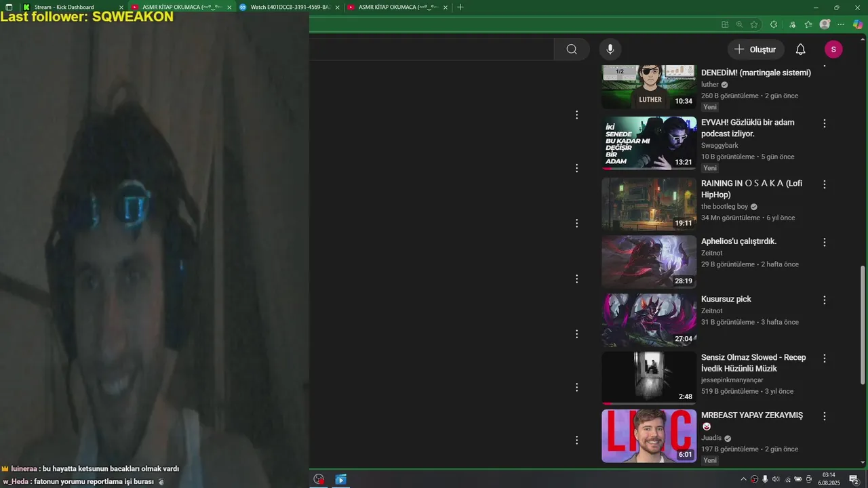Close the Stream - Kick Dashboard tab
Viewport: 868px width, 488px height.
tap(120, 7)
